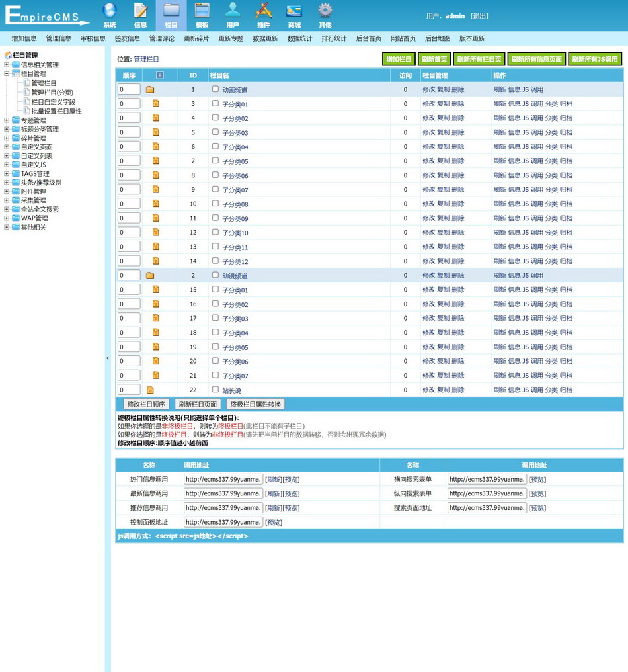Screen dimensions: 628x672
Task: Click 预览 link beside 横向搜索表单
Action: (537, 480)
